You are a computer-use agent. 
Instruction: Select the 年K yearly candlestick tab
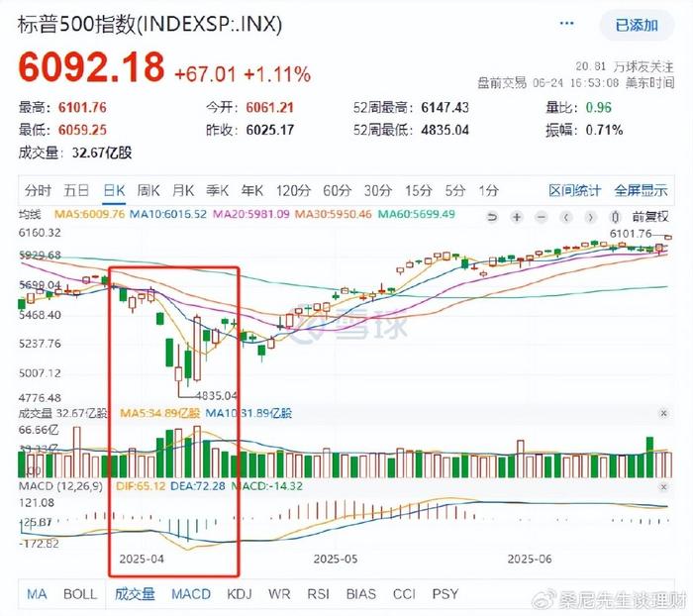(x=252, y=190)
